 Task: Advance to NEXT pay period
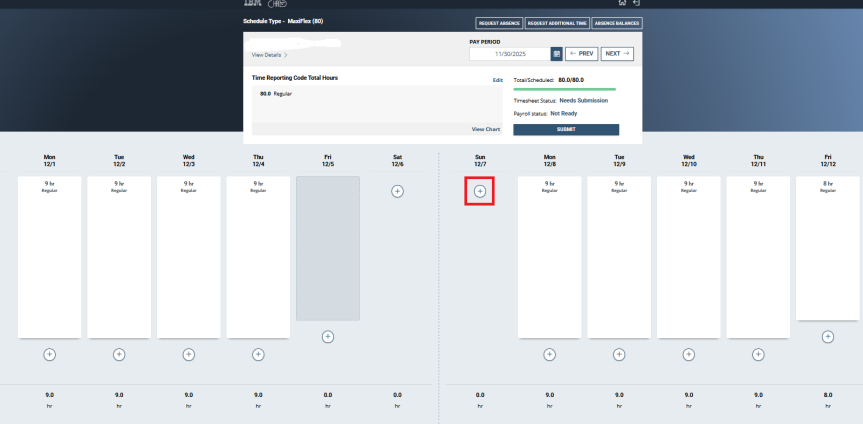coord(617,54)
